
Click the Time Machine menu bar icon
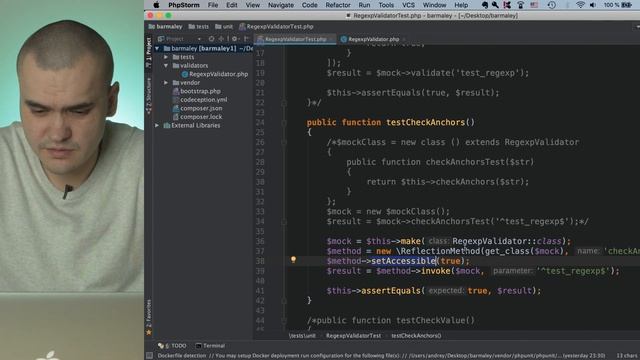click(x=551, y=5)
